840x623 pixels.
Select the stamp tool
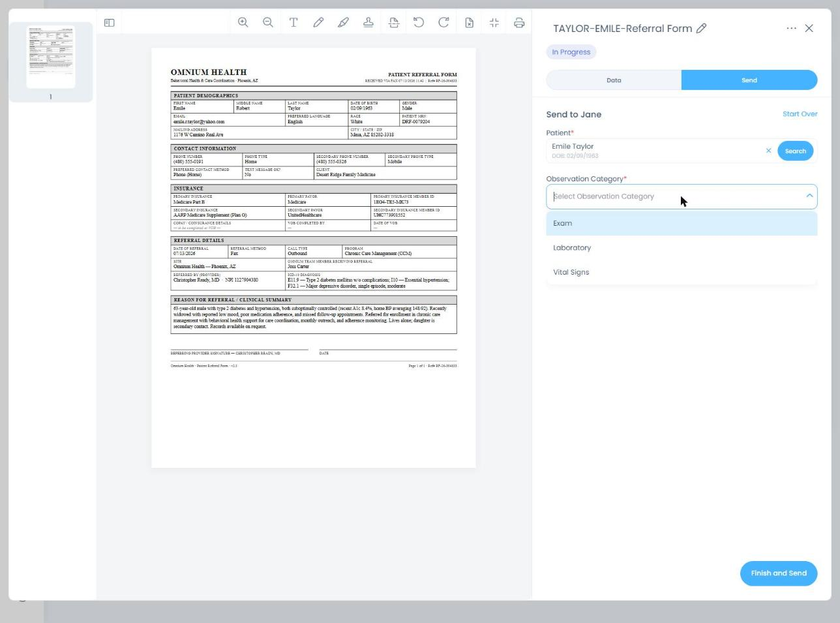[x=368, y=22]
